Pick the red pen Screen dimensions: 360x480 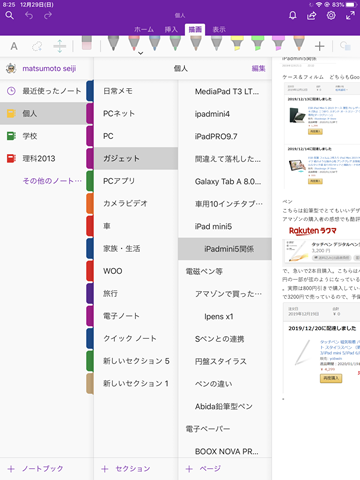(134, 43)
